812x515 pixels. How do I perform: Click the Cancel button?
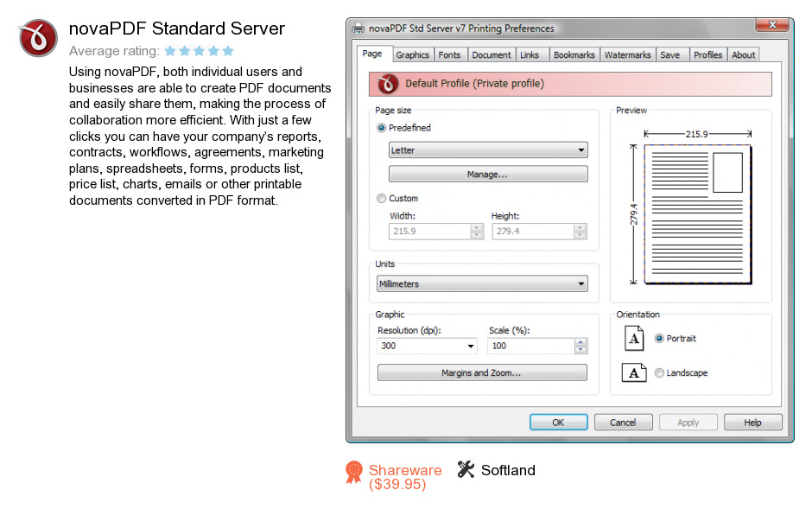pos(623,423)
